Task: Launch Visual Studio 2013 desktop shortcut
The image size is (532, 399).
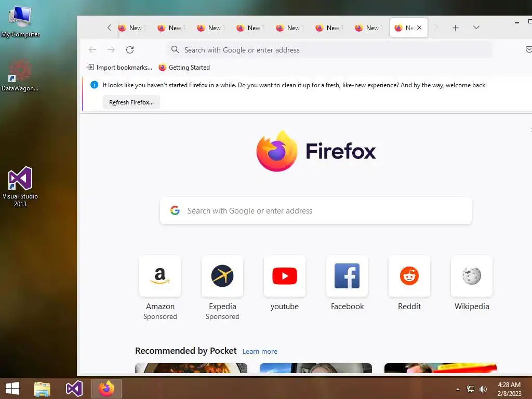Action: pyautogui.click(x=20, y=187)
